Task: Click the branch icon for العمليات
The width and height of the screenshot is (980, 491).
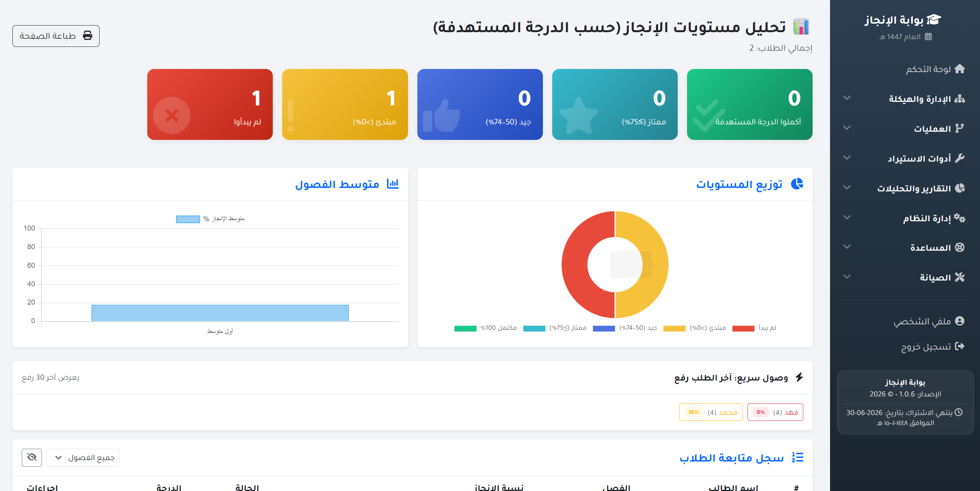Action: [x=959, y=128]
